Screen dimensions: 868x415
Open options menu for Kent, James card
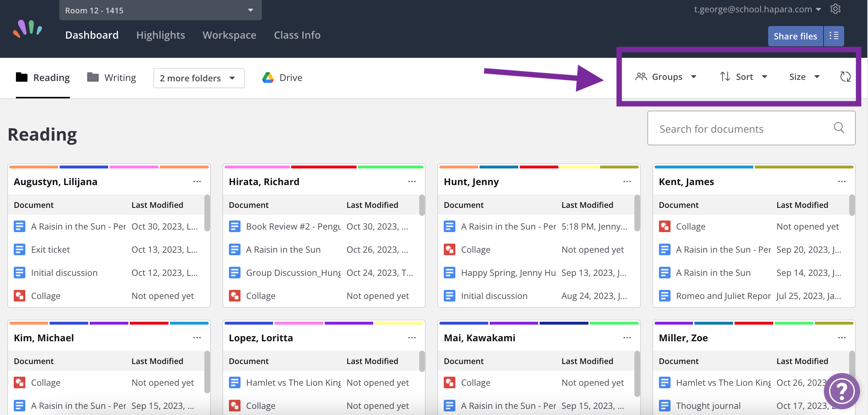click(x=842, y=181)
